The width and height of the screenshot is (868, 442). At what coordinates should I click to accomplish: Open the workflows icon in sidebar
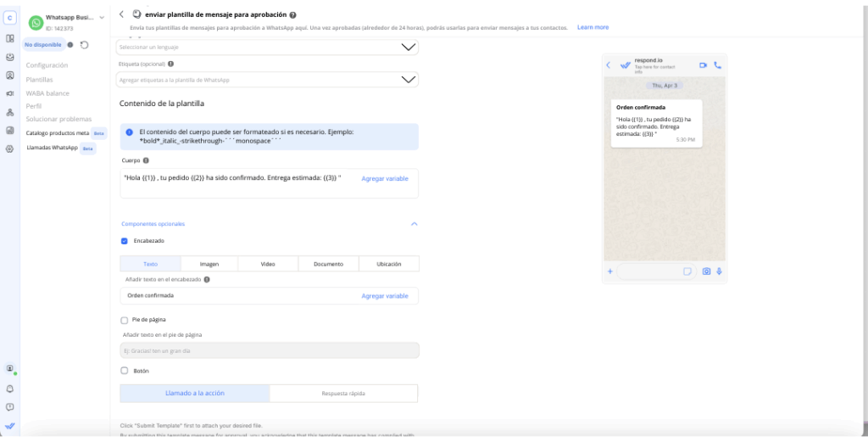click(9, 113)
